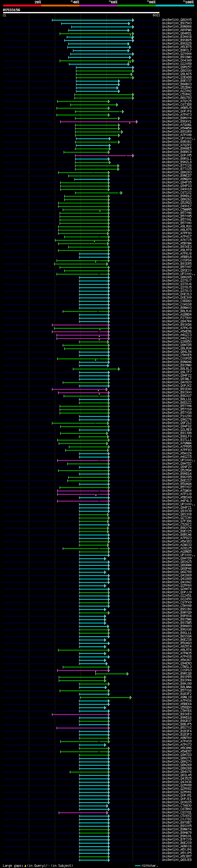Click the green ~80% identity legend segment
This screenshot has width=197, height=868.
pos(137,6)
